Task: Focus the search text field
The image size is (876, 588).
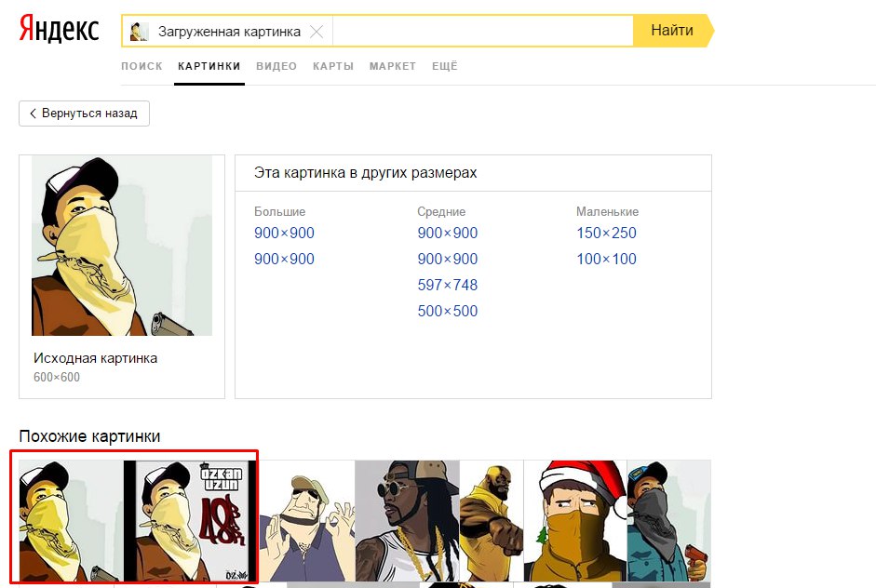Action: pyautogui.click(x=483, y=31)
